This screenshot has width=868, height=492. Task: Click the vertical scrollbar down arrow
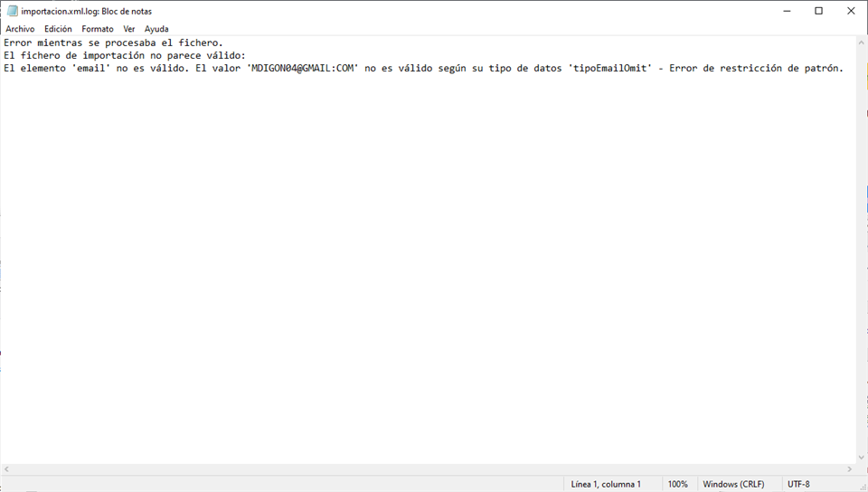click(x=861, y=458)
